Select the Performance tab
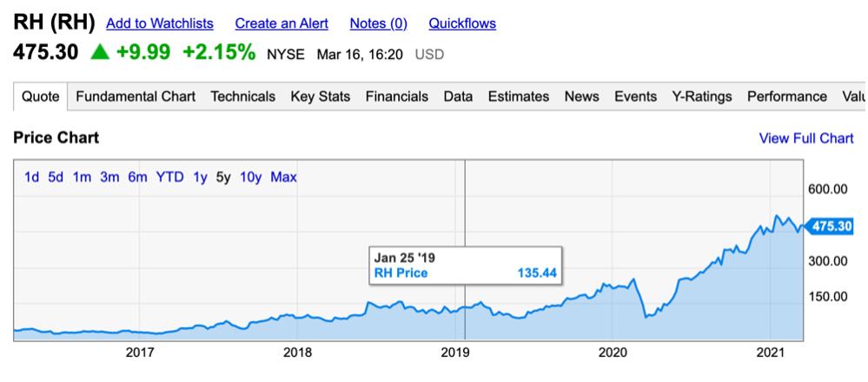Image resolution: width=868 pixels, height=382 pixels. click(x=786, y=96)
